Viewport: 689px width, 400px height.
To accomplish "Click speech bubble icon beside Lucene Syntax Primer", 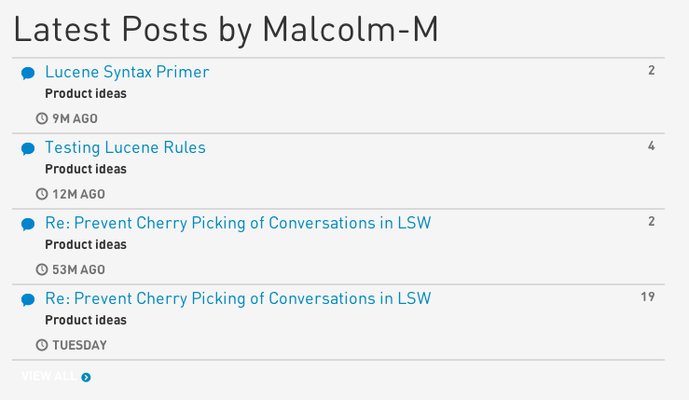I will 28,73.
